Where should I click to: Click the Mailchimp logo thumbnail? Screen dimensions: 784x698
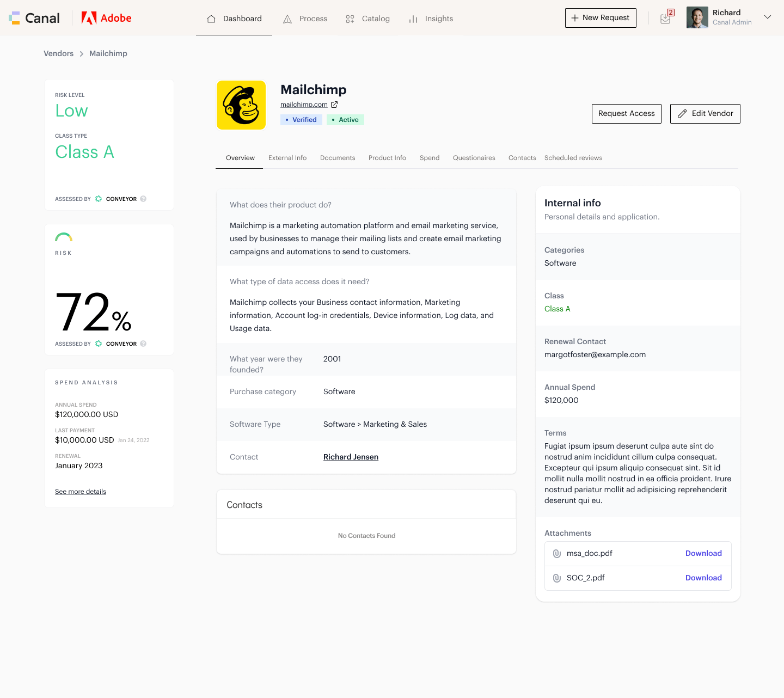241,105
